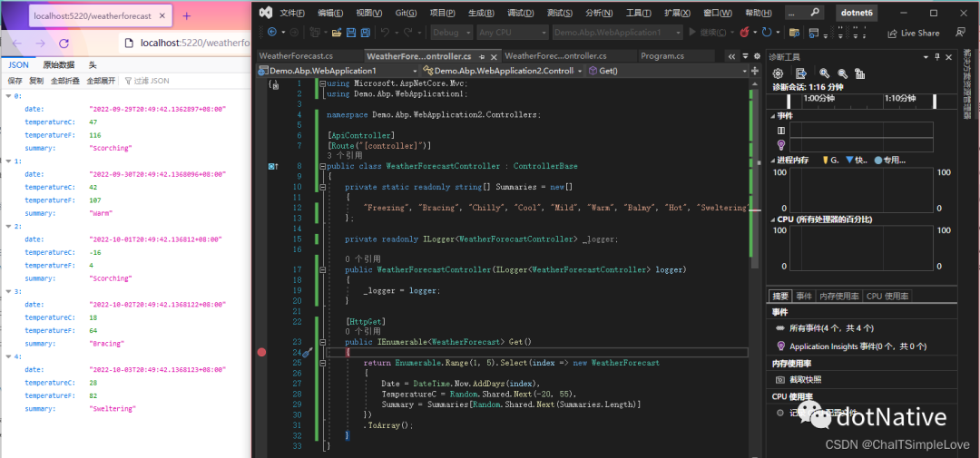The width and height of the screenshot is (980, 458).
Task: Click the tab overflow dropdown arrow
Action: click(x=746, y=55)
